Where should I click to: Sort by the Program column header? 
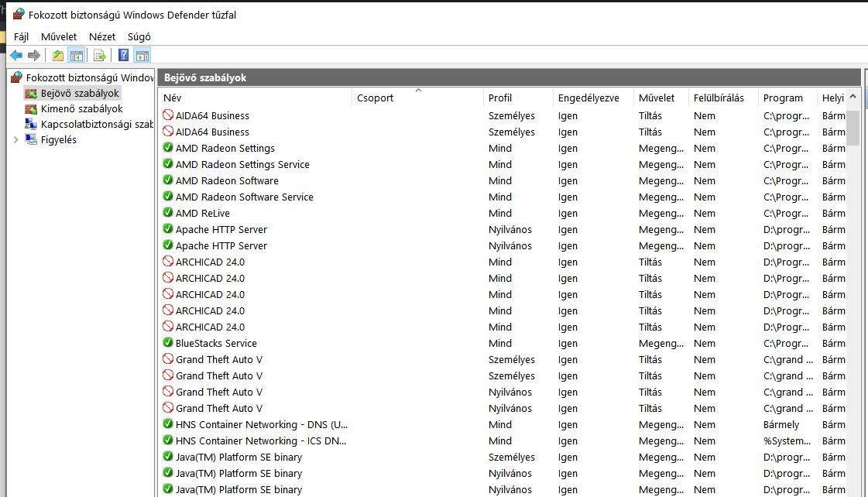point(787,98)
